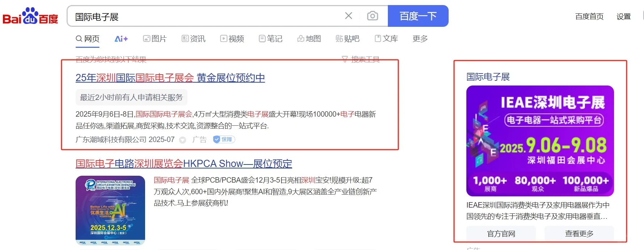Clear the search box with the X icon
The image size is (644, 250).
click(x=348, y=16)
